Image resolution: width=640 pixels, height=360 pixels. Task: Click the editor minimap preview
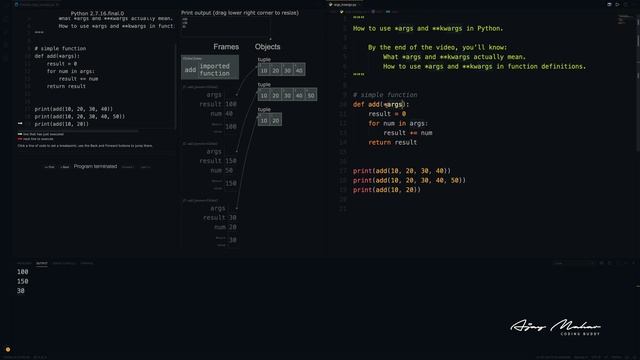(624, 20)
